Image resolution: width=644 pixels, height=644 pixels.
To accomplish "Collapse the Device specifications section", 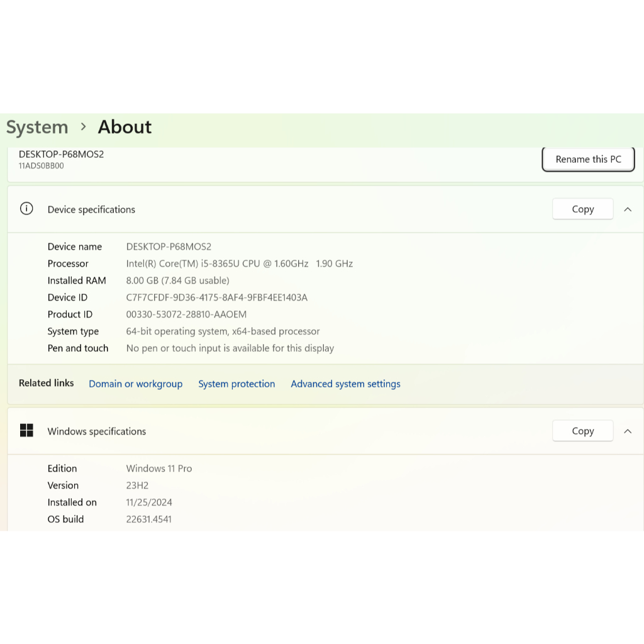I will [627, 209].
